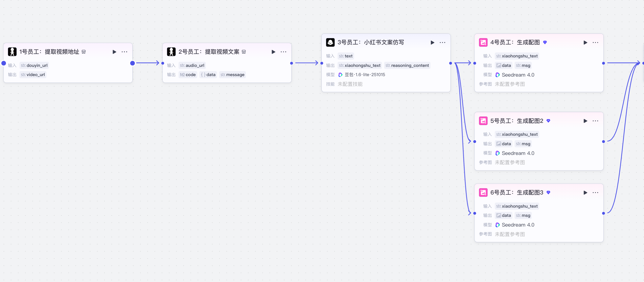644x282 pixels.
Task: Run the 6号员工 生成配图3 node
Action: [x=585, y=193]
